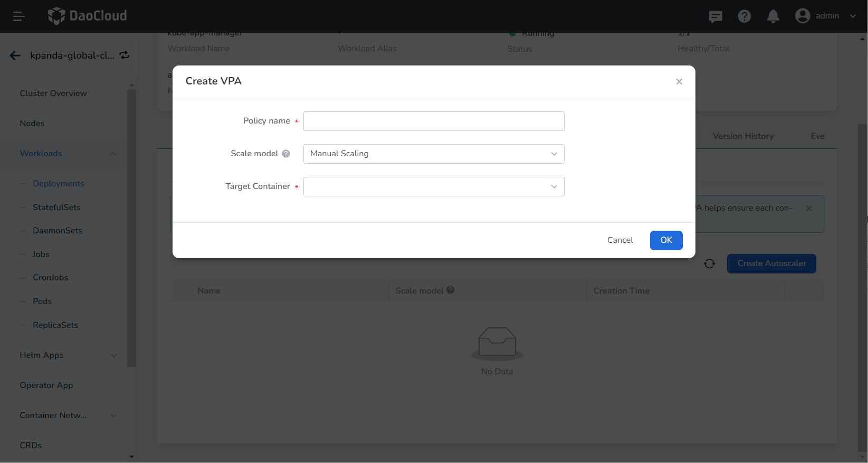
Task: Dismiss the VPA info banner
Action: point(809,209)
